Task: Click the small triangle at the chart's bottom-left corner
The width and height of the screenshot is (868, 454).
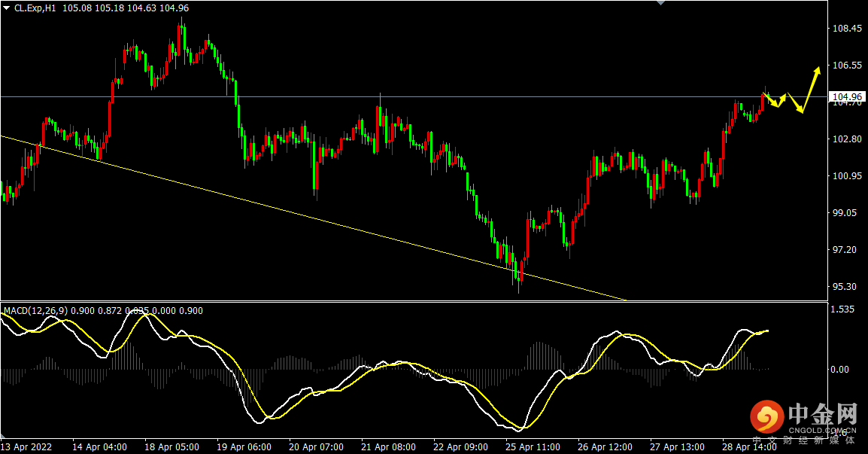Action: pyautogui.click(x=4, y=437)
